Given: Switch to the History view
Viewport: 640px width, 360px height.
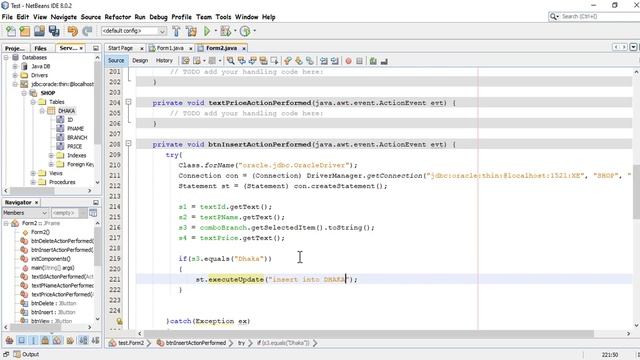Looking at the screenshot, I should pos(164,60).
